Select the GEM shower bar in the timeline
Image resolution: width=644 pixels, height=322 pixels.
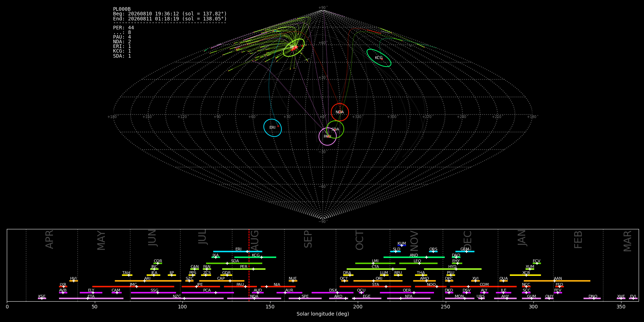[x=465, y=252]
